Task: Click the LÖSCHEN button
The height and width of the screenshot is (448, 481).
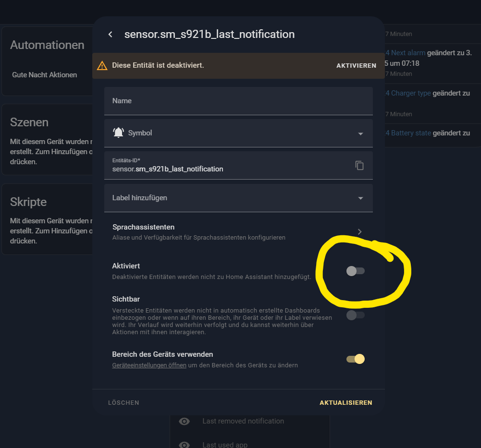Action: tap(123, 402)
